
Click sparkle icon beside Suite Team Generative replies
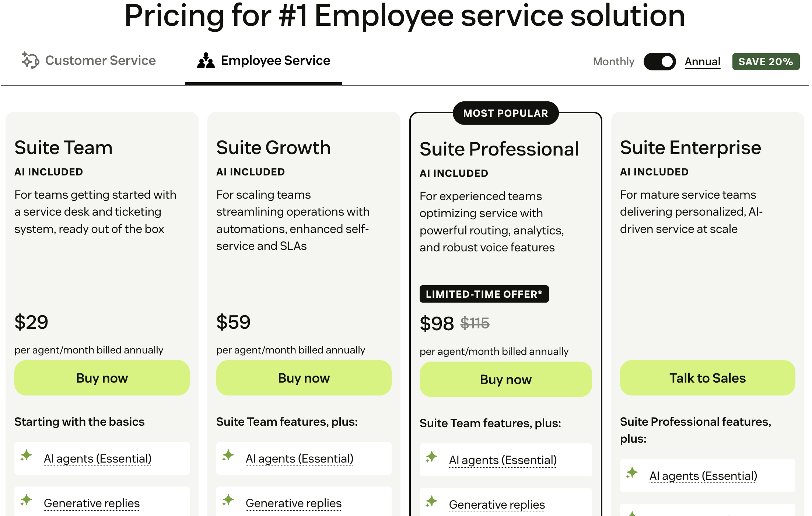pyautogui.click(x=27, y=501)
